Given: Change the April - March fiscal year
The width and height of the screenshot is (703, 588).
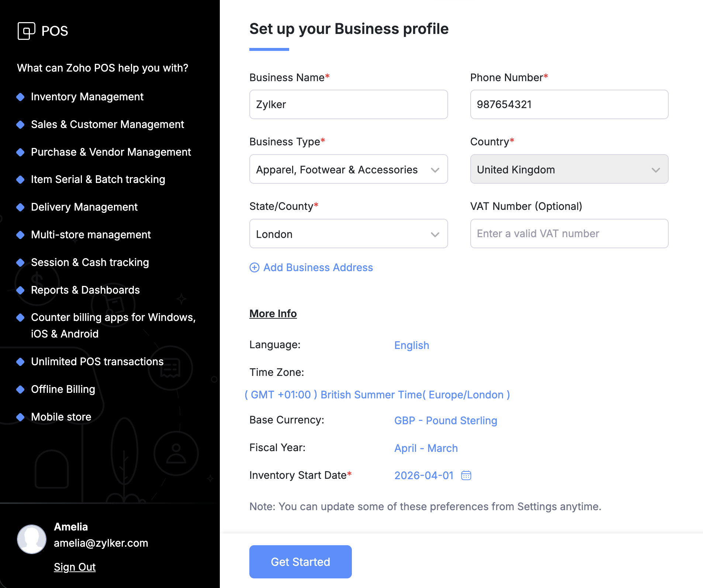Looking at the screenshot, I should (x=426, y=448).
